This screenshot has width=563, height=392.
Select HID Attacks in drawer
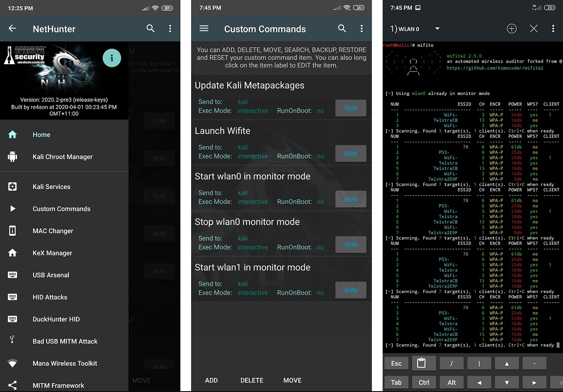64,297
